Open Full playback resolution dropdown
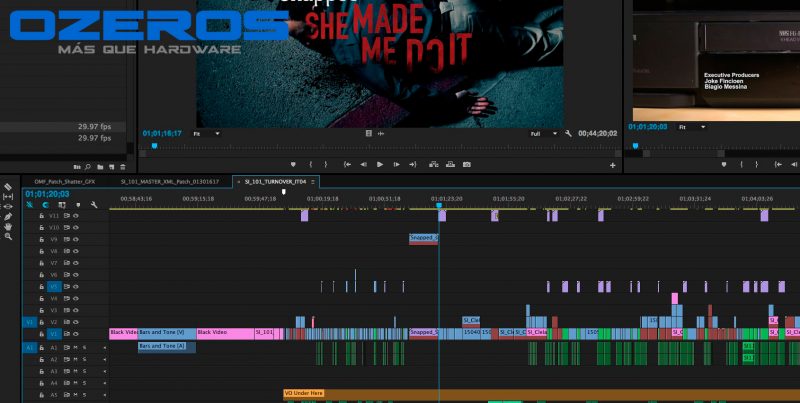 (x=544, y=134)
